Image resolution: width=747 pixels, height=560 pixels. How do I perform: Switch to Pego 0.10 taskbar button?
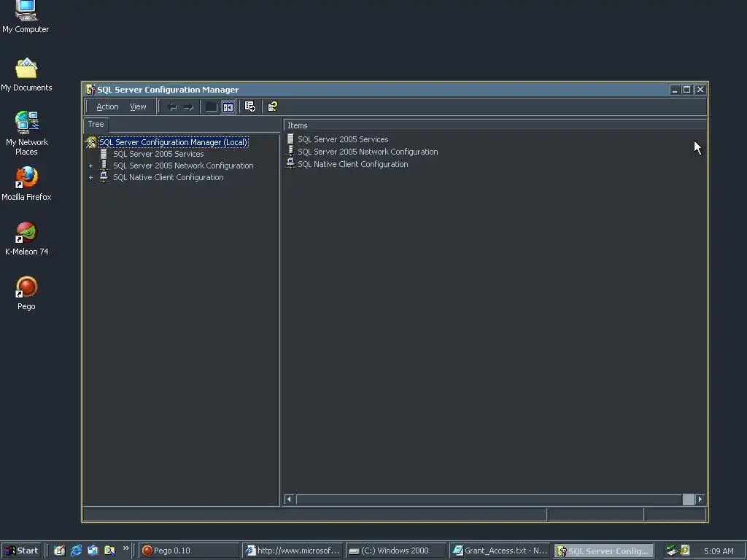coord(188,551)
